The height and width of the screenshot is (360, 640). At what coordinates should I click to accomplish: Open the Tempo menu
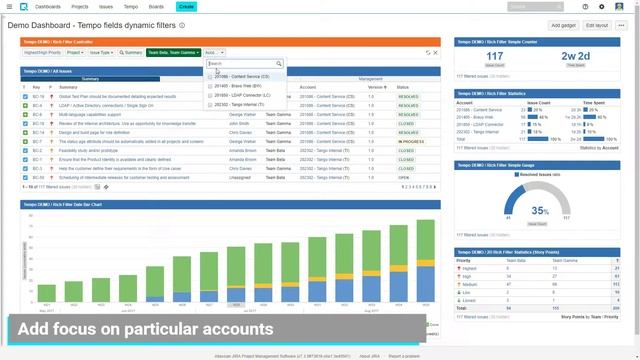131,7
